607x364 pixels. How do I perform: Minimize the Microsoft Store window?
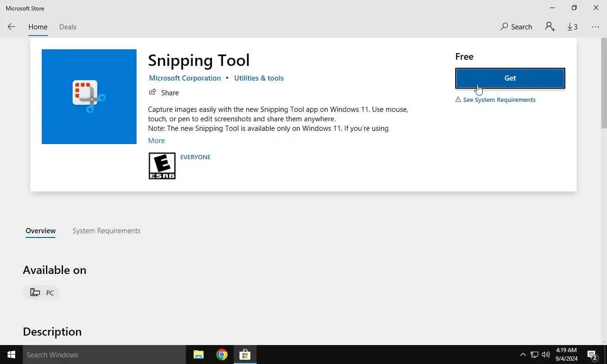tap(552, 8)
